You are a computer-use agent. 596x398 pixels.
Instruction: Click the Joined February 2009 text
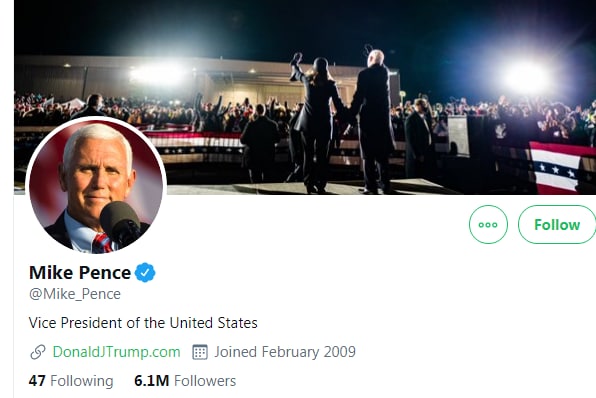(285, 352)
